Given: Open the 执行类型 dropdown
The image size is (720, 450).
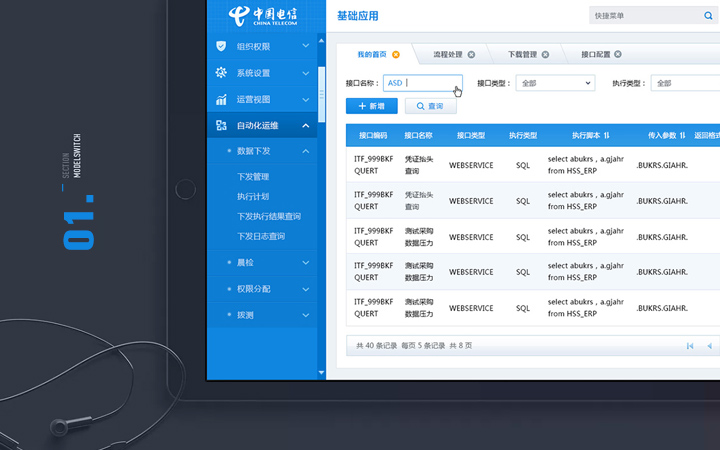Looking at the screenshot, I should click(x=685, y=83).
